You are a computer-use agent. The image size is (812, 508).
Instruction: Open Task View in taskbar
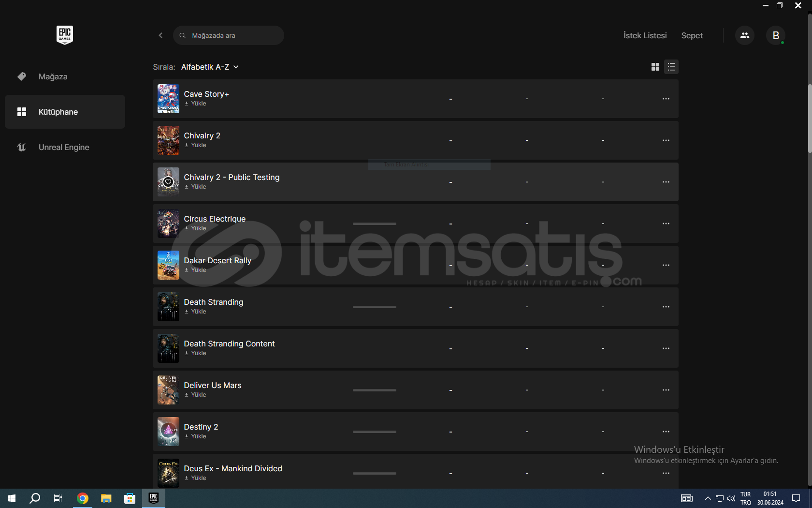click(x=58, y=498)
